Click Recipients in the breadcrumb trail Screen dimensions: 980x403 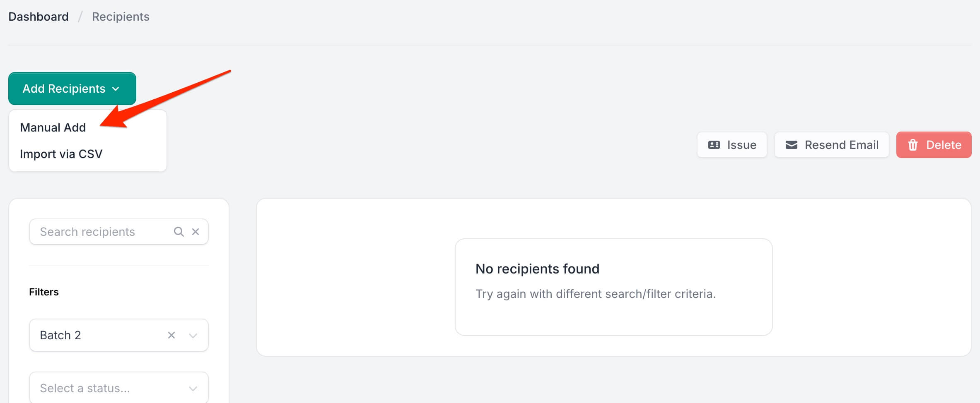point(120,17)
